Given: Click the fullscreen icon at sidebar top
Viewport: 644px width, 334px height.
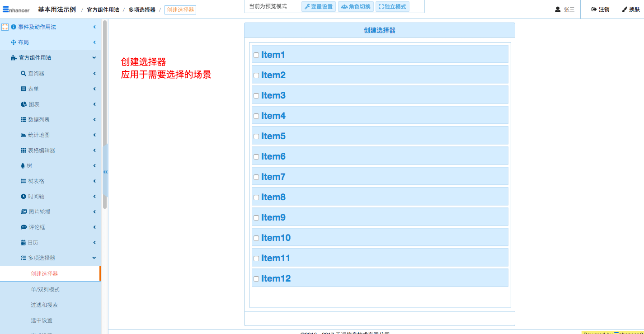Looking at the screenshot, I should pyautogui.click(x=5, y=27).
